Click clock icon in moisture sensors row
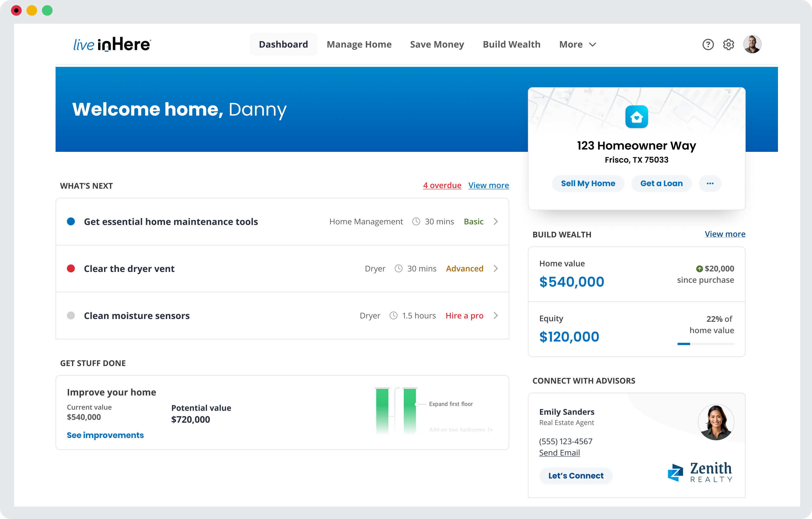The width and height of the screenshot is (812, 519). click(x=394, y=315)
